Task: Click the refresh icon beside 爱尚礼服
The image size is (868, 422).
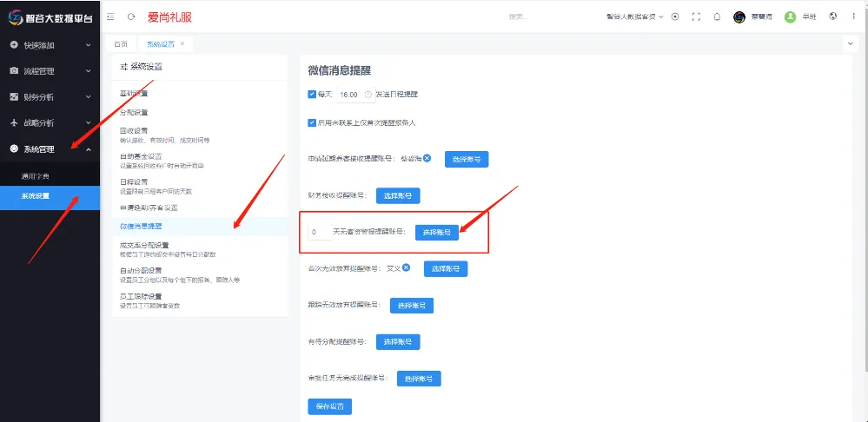Action: click(x=131, y=16)
